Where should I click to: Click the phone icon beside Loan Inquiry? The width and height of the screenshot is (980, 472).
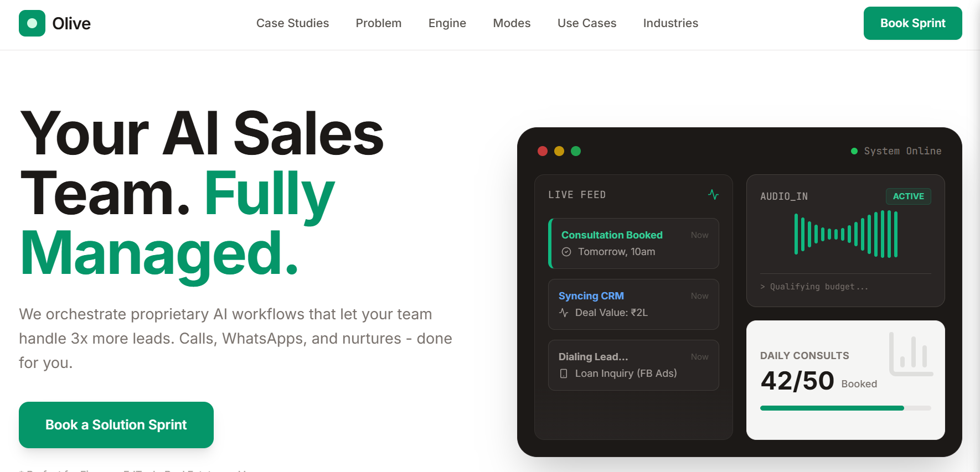tap(564, 374)
